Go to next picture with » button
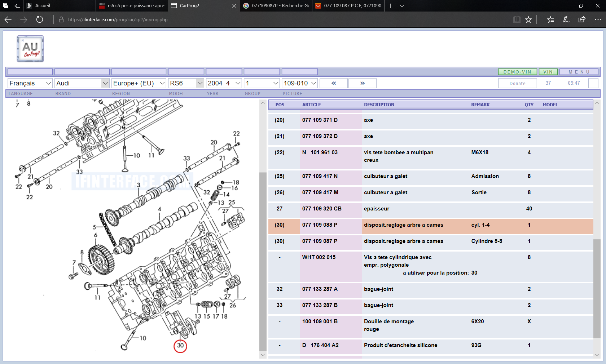The height and width of the screenshot is (364, 606). coord(363,83)
